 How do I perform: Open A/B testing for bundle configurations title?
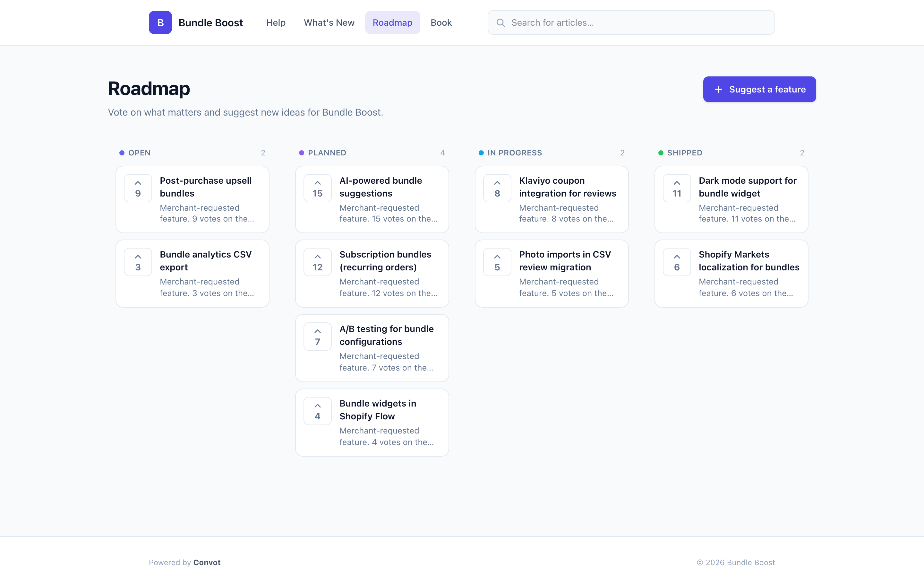[386, 335]
